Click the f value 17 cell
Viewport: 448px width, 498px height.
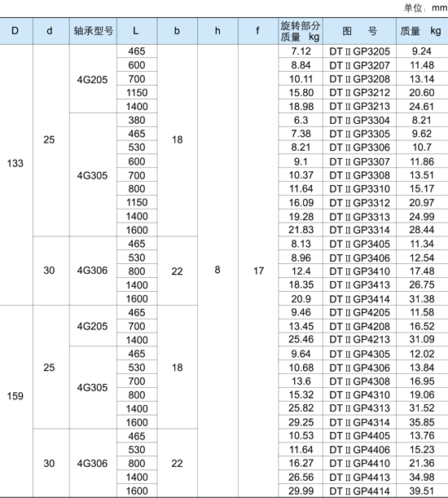click(258, 271)
